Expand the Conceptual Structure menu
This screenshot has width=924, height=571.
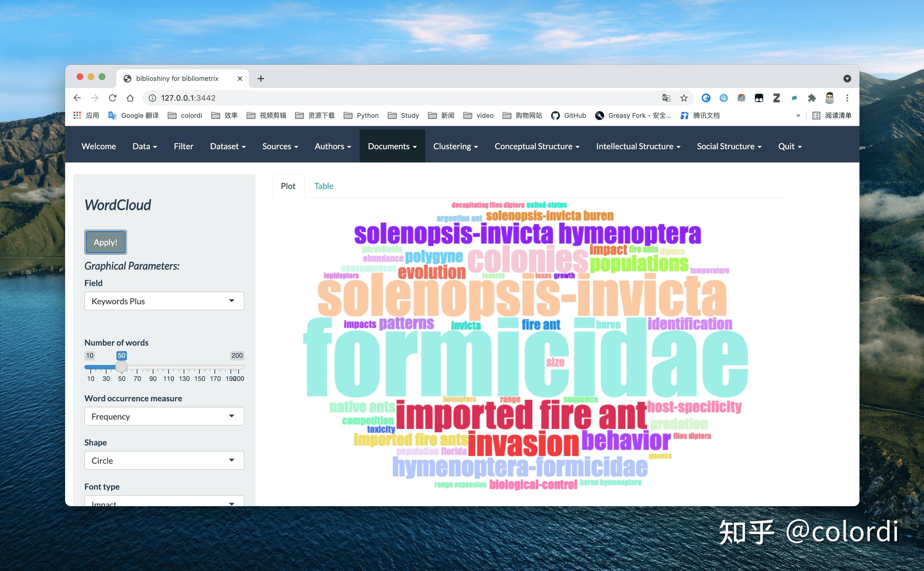click(536, 146)
